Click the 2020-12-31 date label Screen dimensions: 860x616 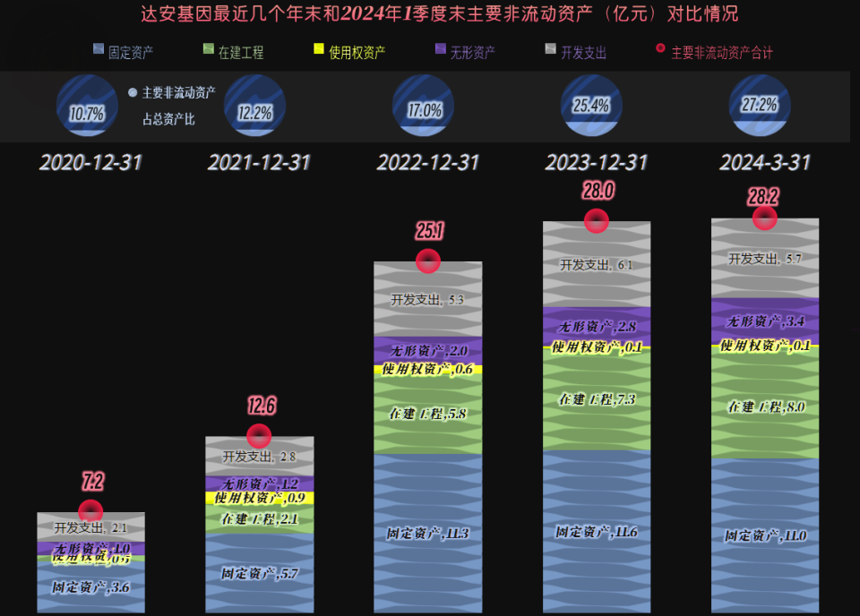point(90,163)
